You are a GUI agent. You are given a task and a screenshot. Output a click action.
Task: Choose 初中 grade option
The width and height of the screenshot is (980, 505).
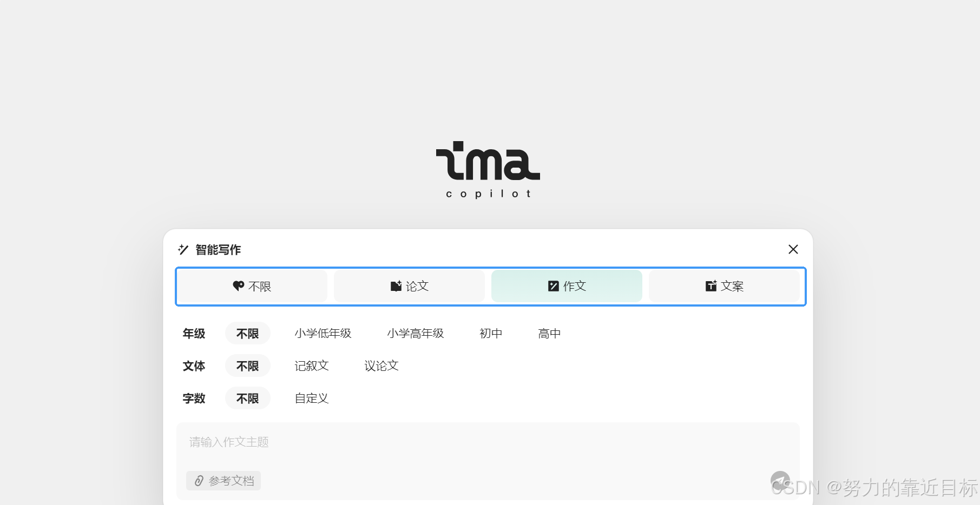491,334
